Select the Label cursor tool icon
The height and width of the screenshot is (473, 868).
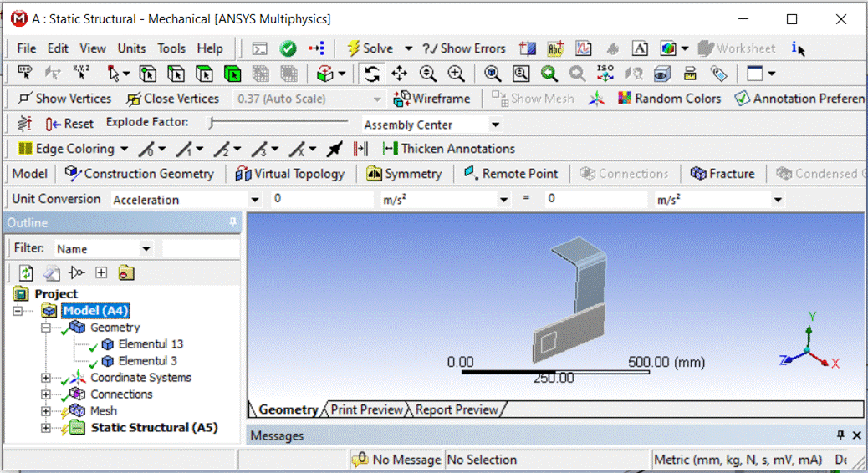tap(25, 73)
